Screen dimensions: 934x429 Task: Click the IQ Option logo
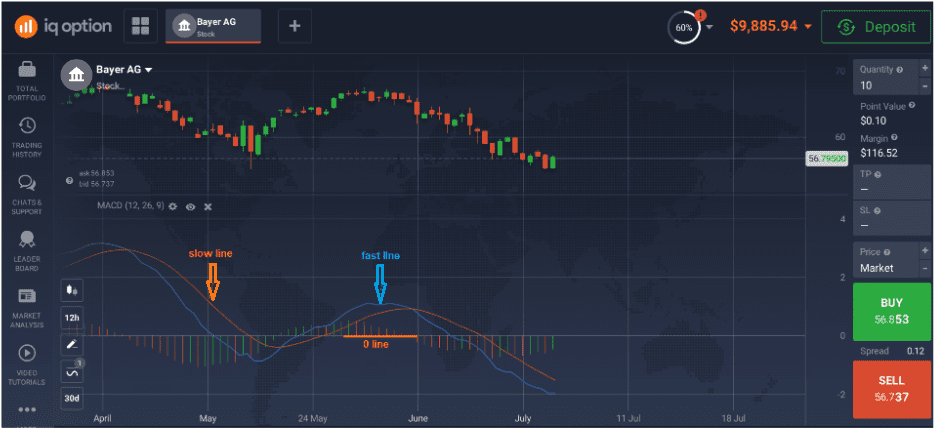[x=63, y=26]
